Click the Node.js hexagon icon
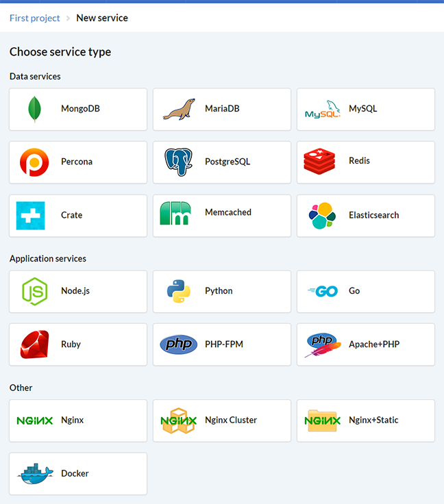Viewport: 444px width, 504px height. [x=34, y=291]
